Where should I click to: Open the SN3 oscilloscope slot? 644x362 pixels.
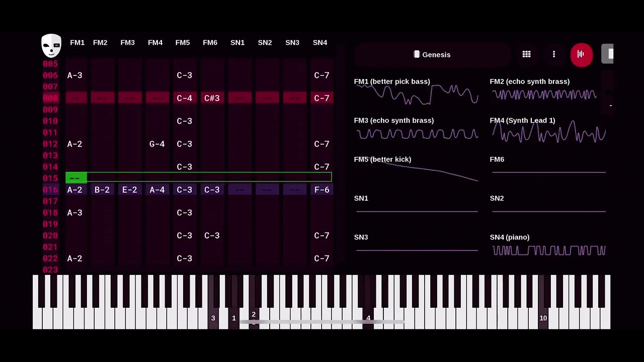point(361,237)
